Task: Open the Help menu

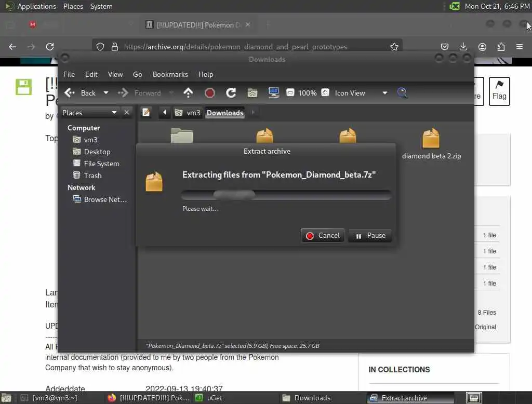Action: point(206,74)
